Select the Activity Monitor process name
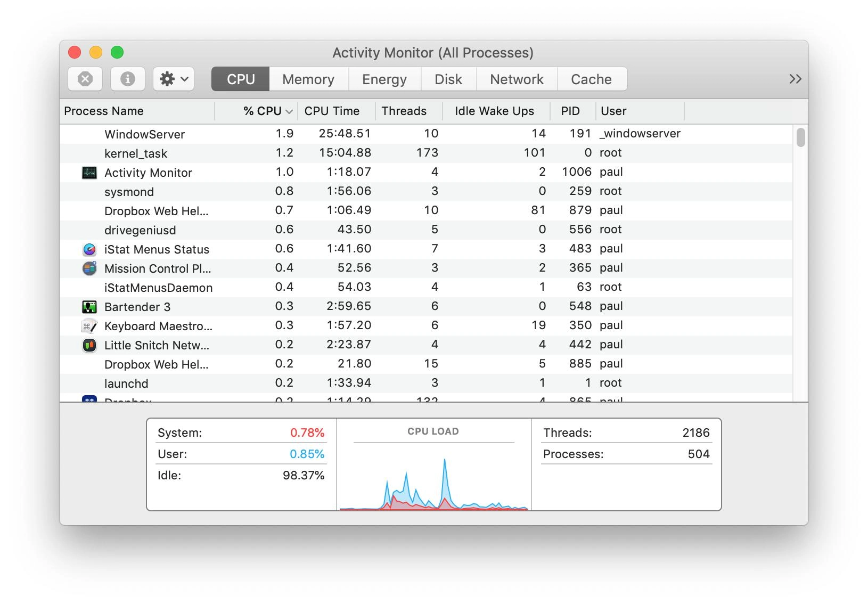 click(148, 173)
